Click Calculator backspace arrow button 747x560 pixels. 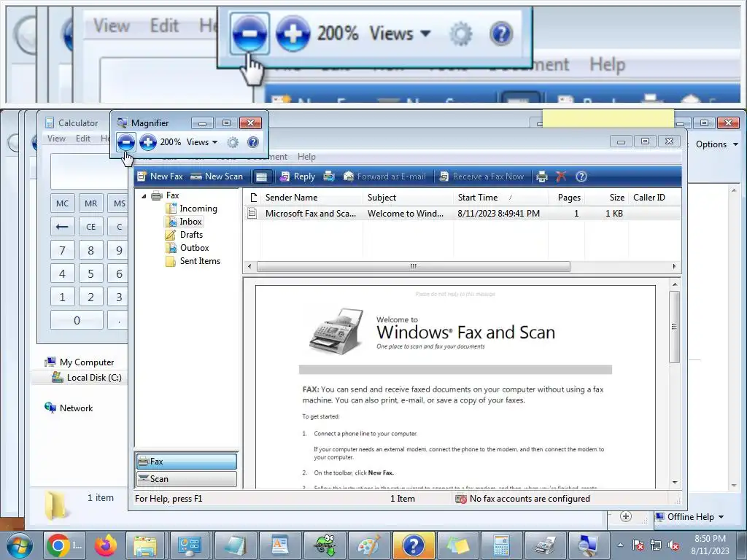tap(63, 227)
